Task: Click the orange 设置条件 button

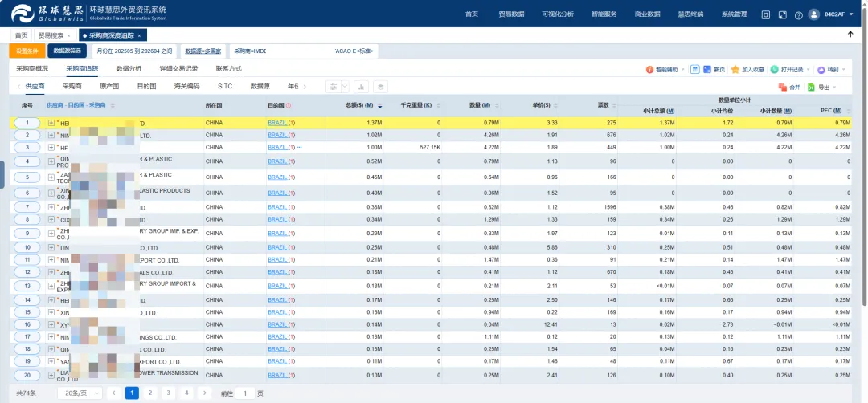Action: pyautogui.click(x=27, y=51)
